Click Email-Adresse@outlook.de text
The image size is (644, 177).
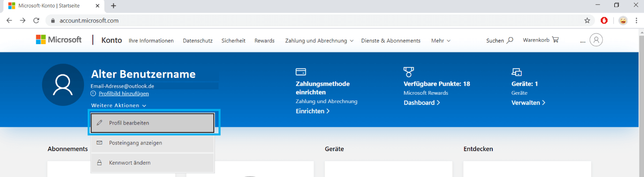[122, 86]
